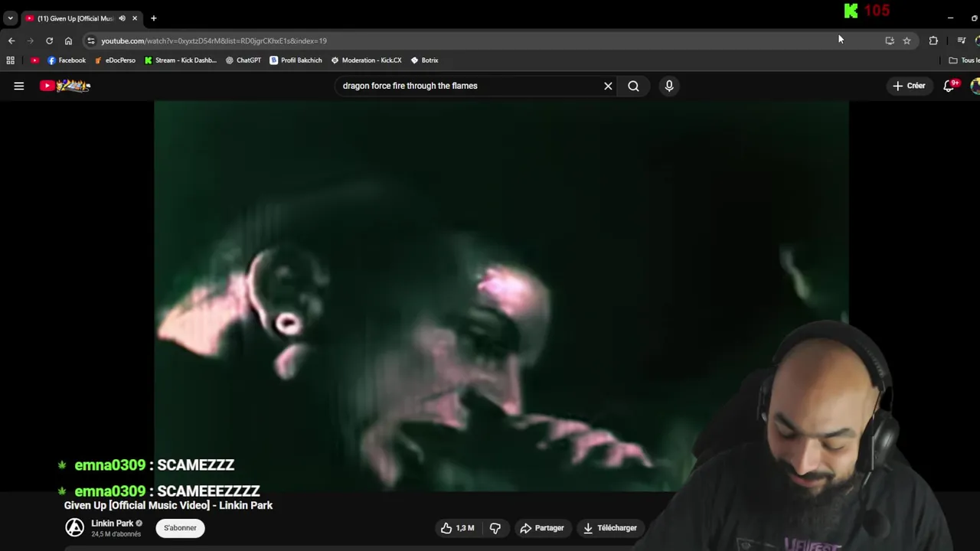The image size is (980, 551).
Task: Open a new browser tab
Action: pyautogui.click(x=153, y=18)
